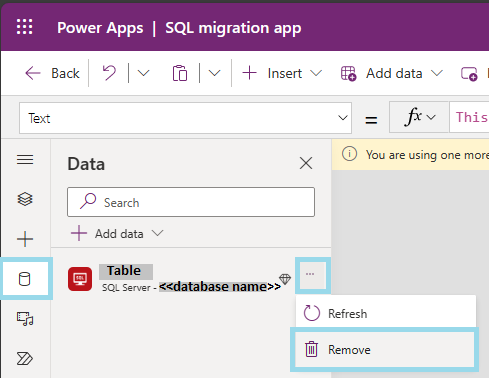Expand the paste options chevron
Viewport: 489px width, 378px height.
point(214,73)
